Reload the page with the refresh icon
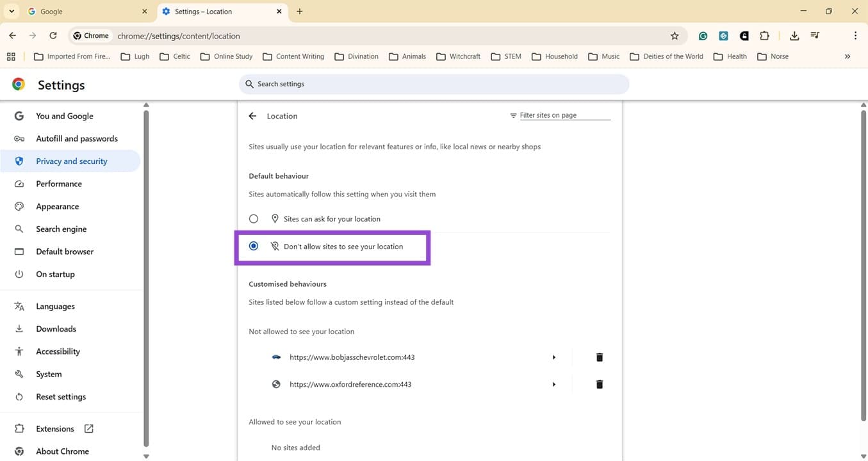Image resolution: width=868 pixels, height=461 pixels. point(53,36)
